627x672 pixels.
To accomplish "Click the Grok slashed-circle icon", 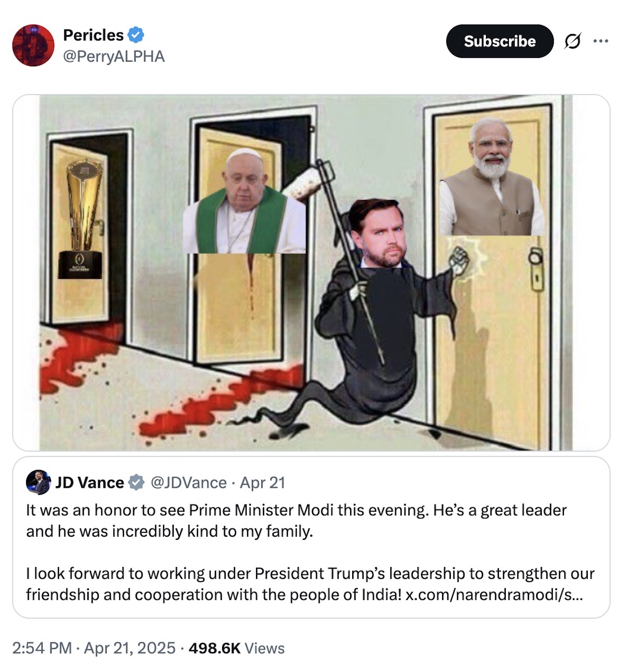I will (x=572, y=41).
